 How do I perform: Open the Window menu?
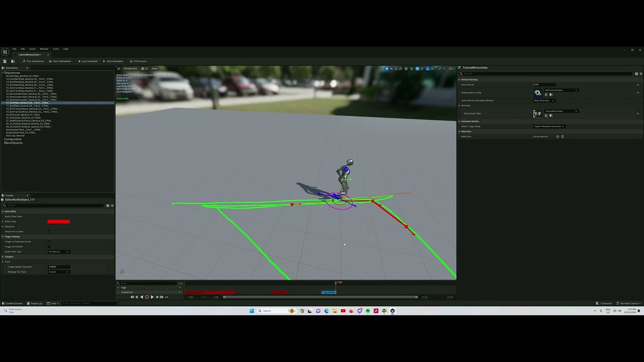[x=44, y=49]
